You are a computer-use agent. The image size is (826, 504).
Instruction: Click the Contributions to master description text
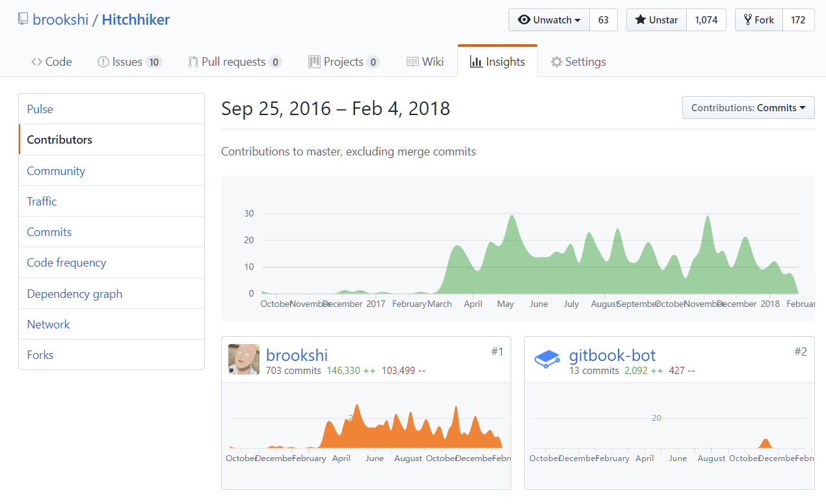349,152
